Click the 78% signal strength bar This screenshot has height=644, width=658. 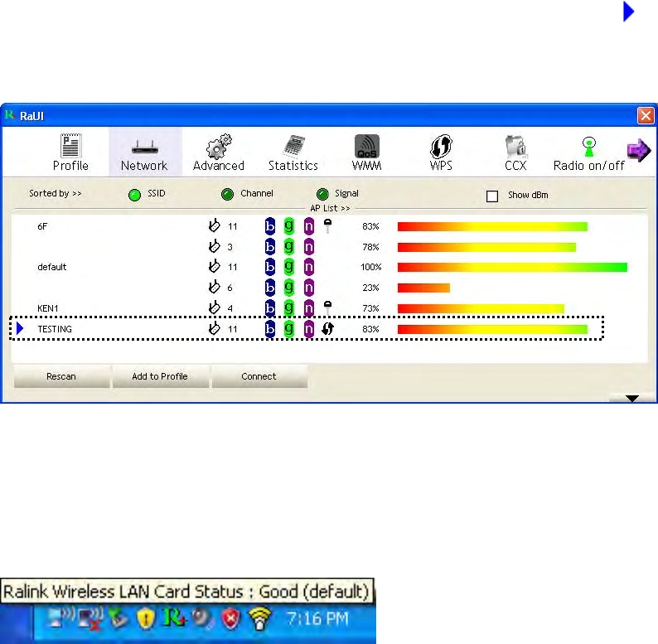point(486,247)
